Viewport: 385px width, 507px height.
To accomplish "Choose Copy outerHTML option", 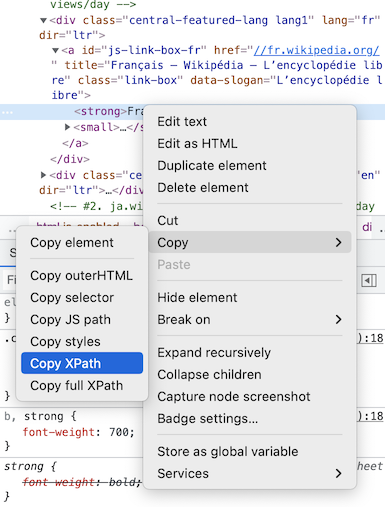I will tap(82, 275).
